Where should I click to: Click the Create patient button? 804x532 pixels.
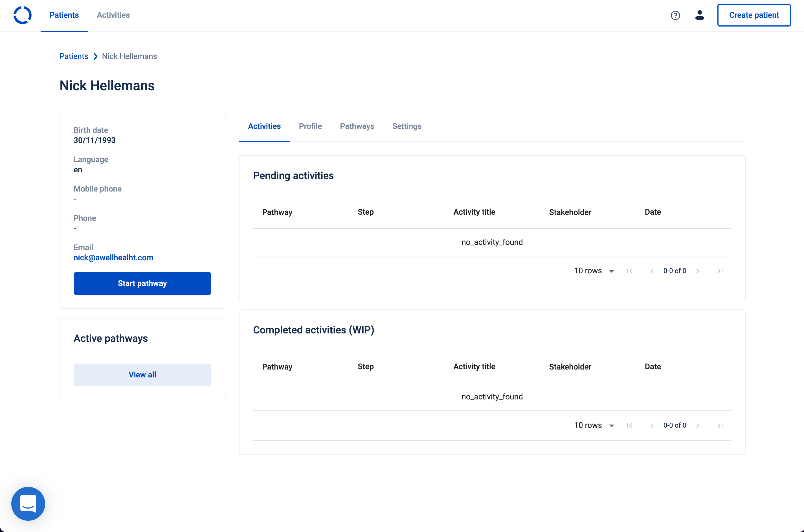point(754,15)
